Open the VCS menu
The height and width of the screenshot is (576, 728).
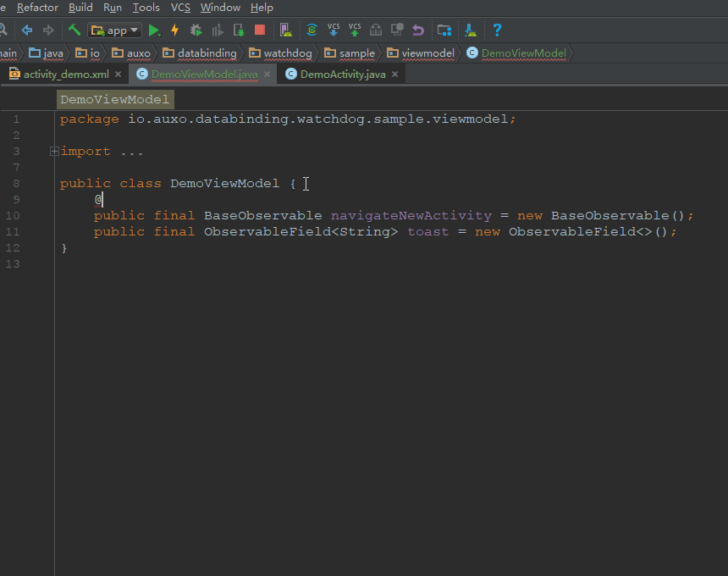pos(180,8)
